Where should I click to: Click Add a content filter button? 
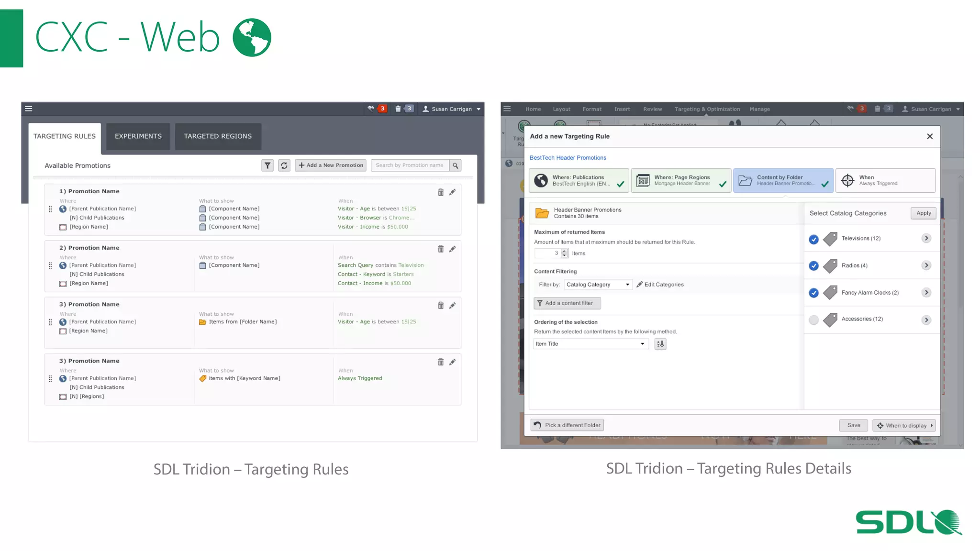(x=567, y=303)
